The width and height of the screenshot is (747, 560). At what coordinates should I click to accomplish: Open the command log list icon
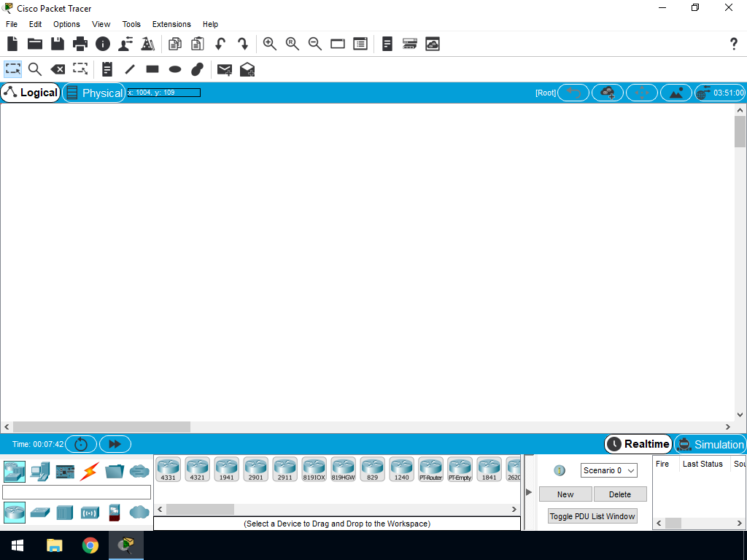click(x=360, y=44)
